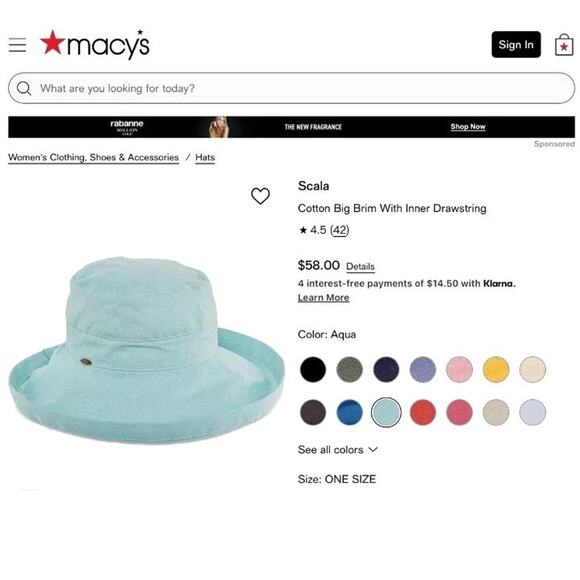The height and width of the screenshot is (580, 580).
Task: Go to Women's Clothing, Shoes & Accessories breadcrumb
Action: (94, 158)
